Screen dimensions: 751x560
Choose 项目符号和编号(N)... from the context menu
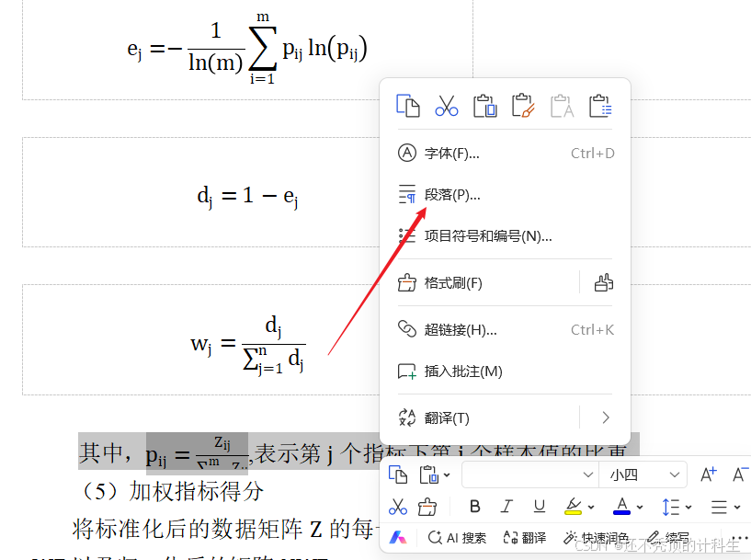pos(506,236)
